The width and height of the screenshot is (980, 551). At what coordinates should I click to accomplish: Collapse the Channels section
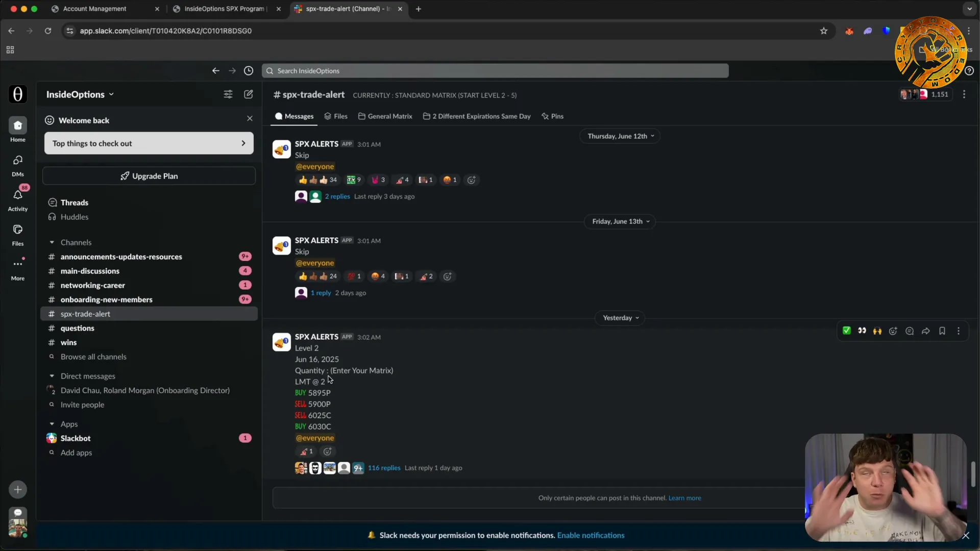[x=52, y=242]
